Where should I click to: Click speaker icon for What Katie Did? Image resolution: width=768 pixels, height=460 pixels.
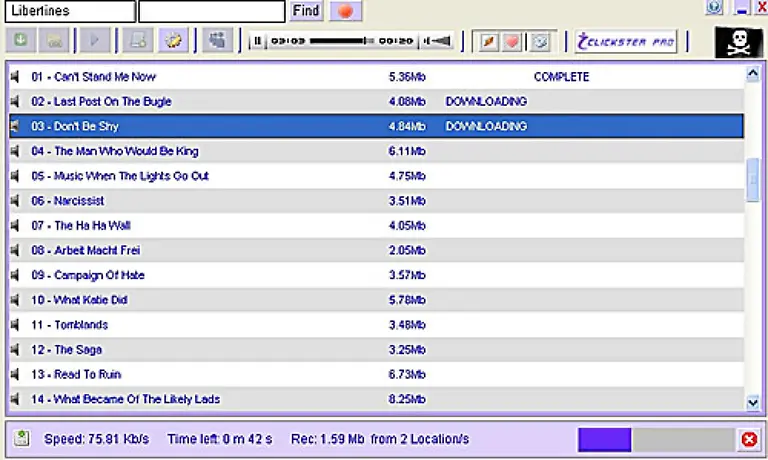tap(15, 300)
